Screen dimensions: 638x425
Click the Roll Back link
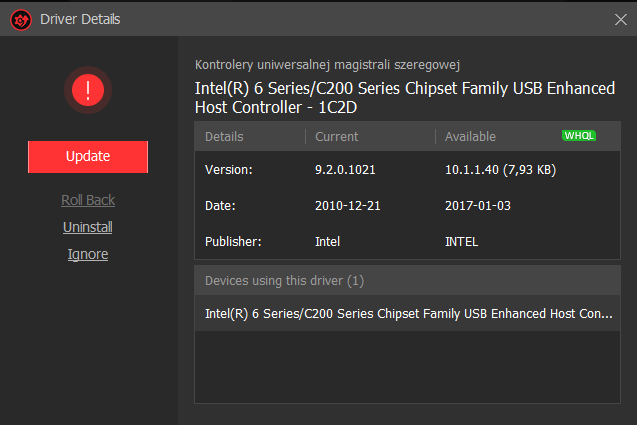[x=88, y=200]
